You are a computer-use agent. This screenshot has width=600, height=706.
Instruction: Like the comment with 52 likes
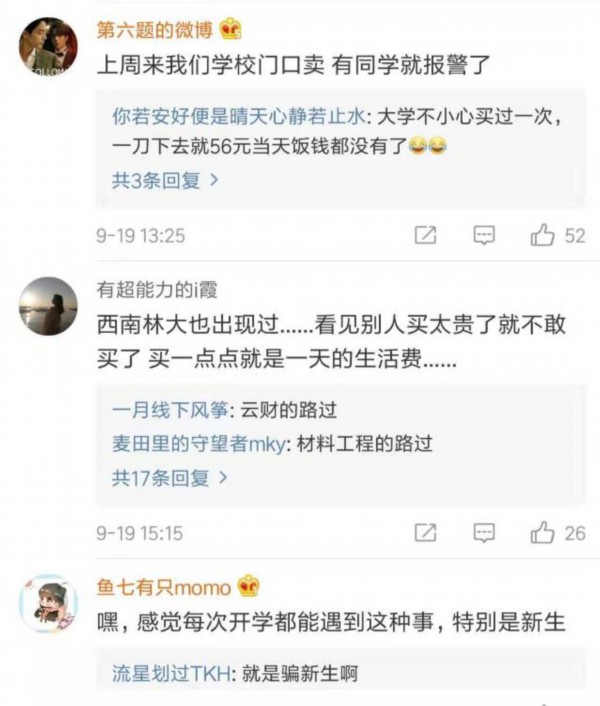tap(543, 235)
